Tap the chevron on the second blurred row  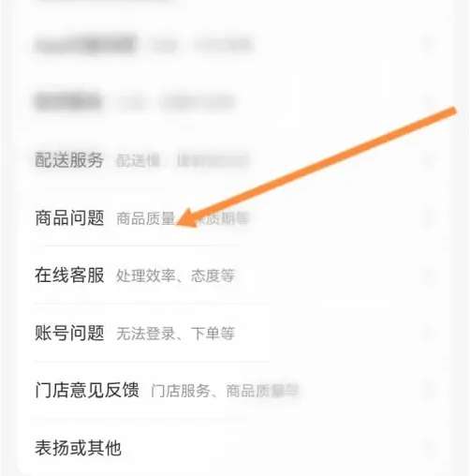pos(431,102)
